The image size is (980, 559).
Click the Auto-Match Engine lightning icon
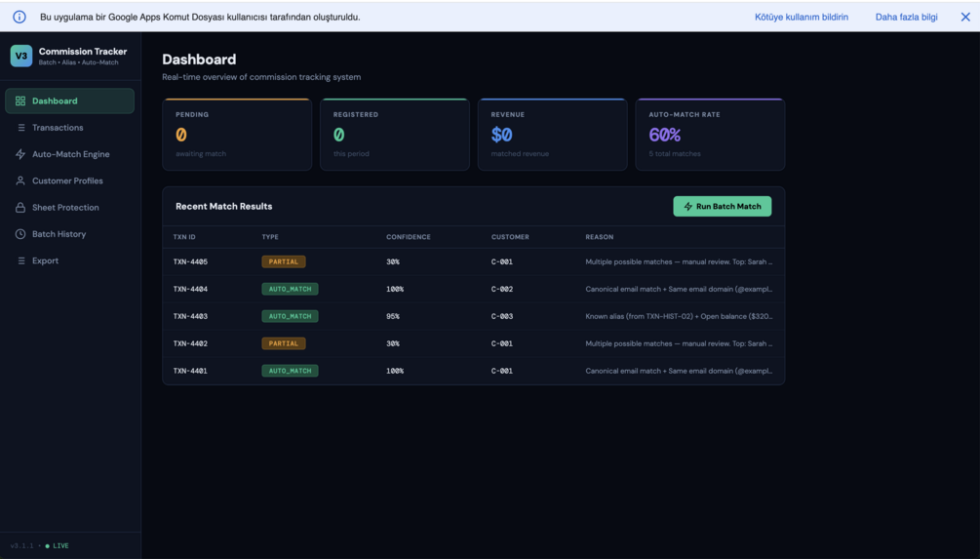[x=20, y=154]
